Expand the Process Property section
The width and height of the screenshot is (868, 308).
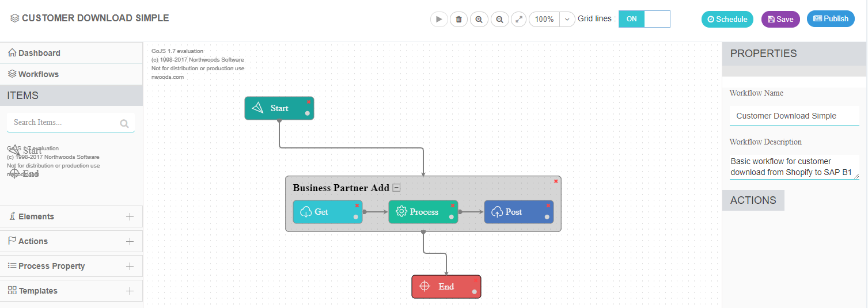pos(130,266)
